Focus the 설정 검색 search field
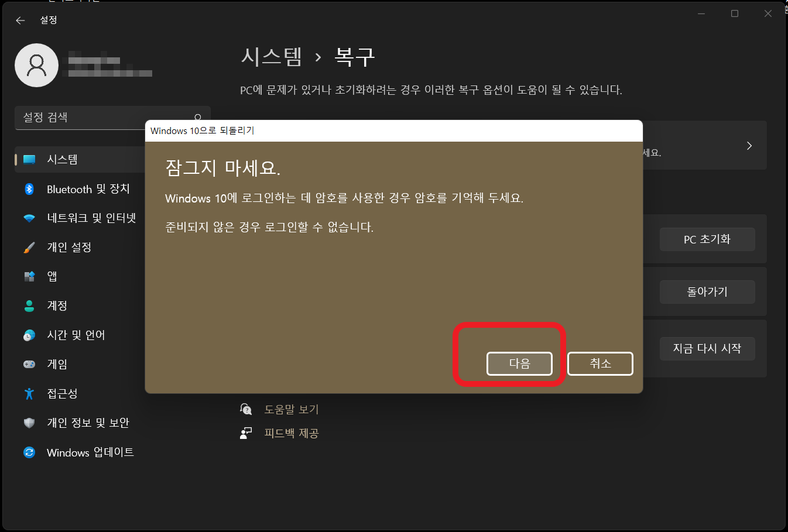The image size is (788, 532). [112, 118]
